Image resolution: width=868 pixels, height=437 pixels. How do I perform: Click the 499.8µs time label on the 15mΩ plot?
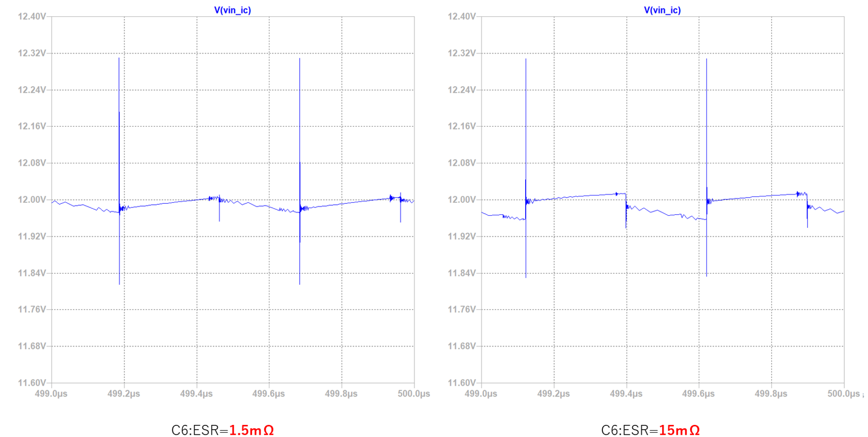click(771, 393)
